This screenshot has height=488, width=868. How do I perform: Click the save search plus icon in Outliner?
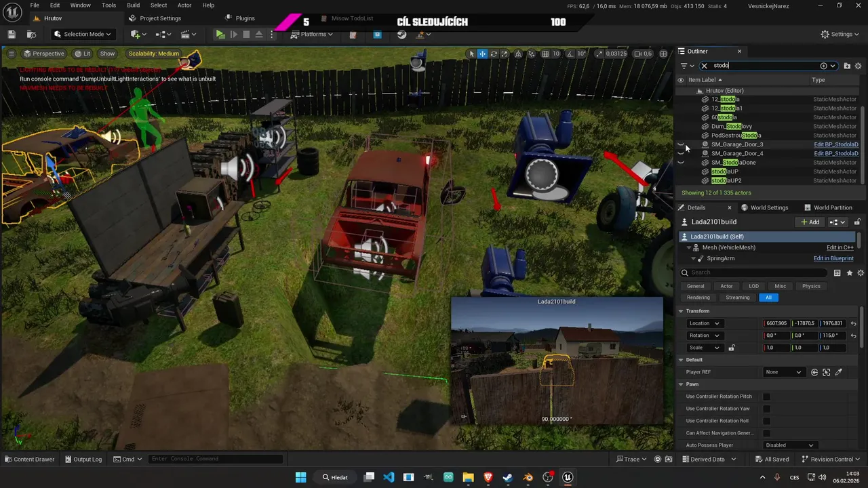tap(823, 66)
